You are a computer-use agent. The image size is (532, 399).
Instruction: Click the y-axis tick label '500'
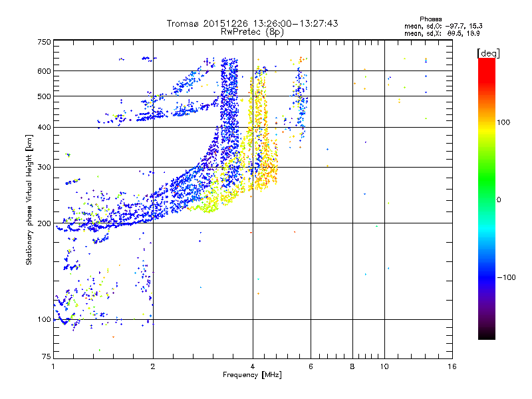44,96
